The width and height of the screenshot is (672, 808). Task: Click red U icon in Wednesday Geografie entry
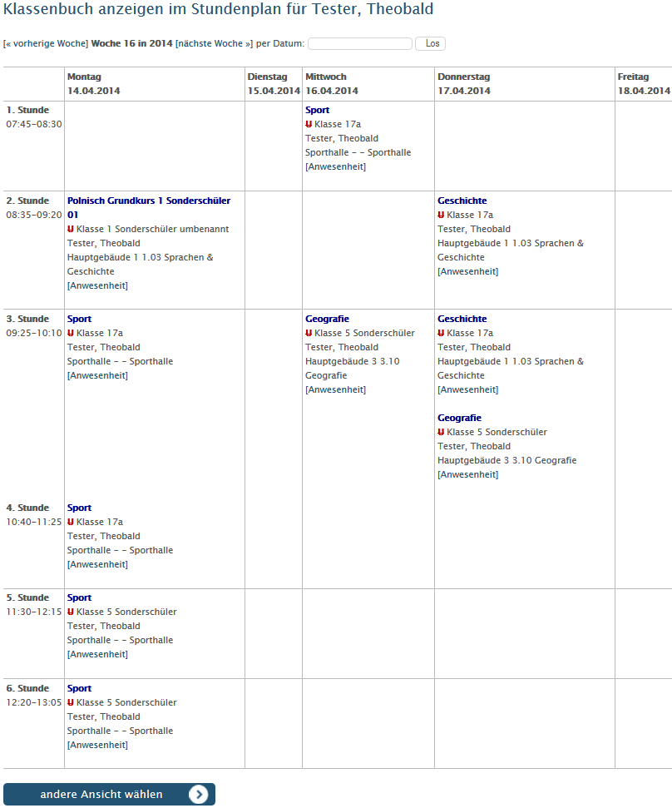[x=309, y=333]
